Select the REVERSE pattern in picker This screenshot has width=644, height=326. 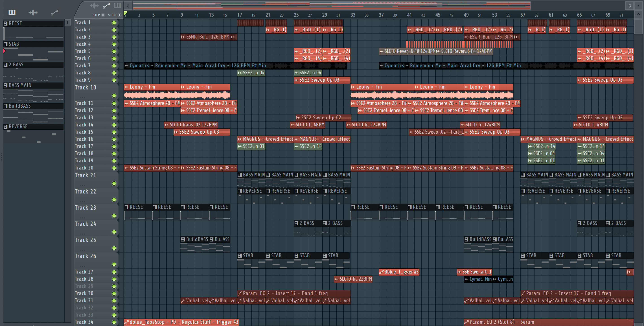pos(33,127)
